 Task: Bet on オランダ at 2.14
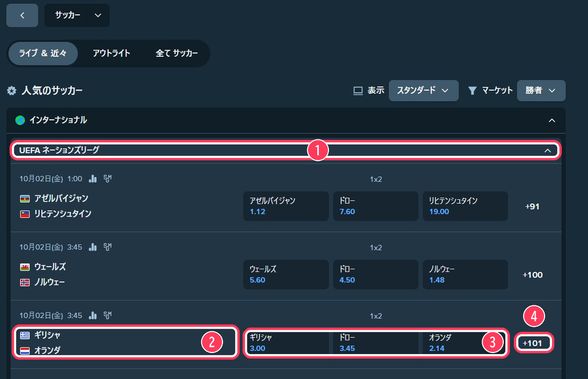(x=464, y=343)
